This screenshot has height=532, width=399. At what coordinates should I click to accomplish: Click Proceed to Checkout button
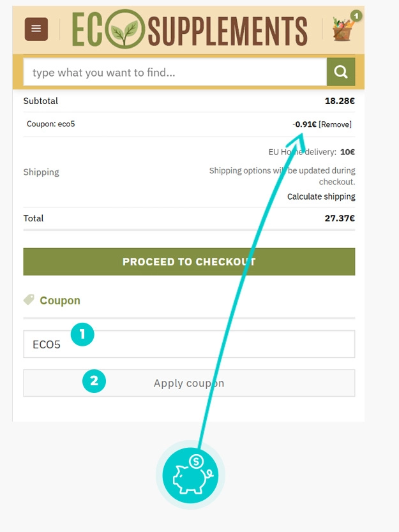(189, 262)
